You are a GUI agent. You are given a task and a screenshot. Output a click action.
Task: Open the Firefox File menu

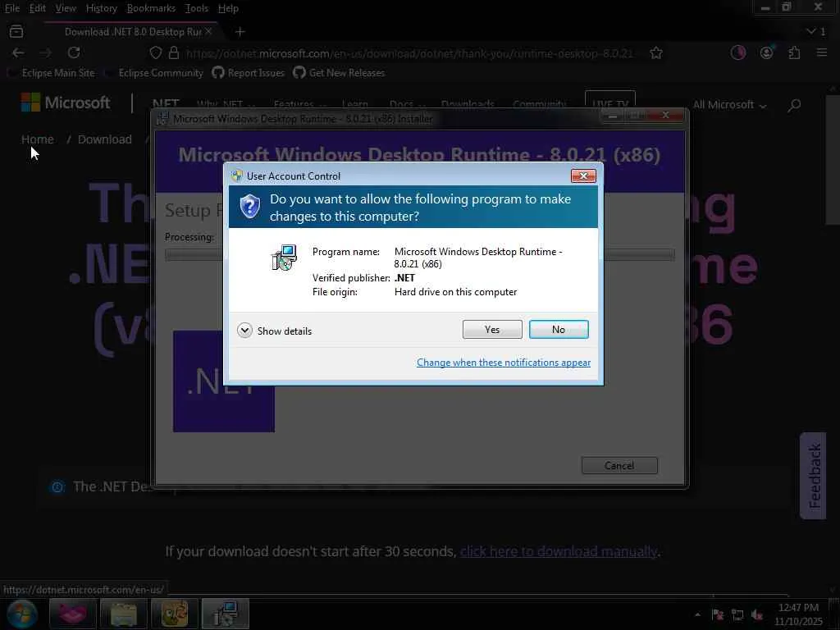click(x=11, y=8)
